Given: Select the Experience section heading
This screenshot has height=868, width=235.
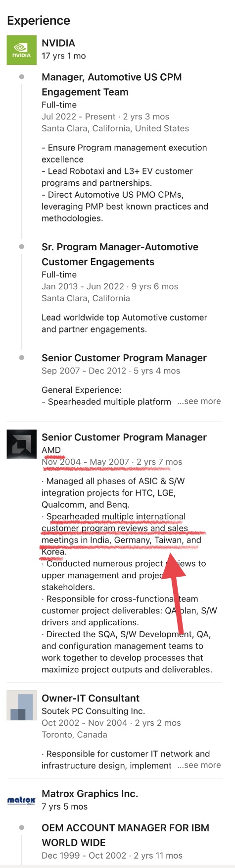Looking at the screenshot, I should (x=39, y=21).
